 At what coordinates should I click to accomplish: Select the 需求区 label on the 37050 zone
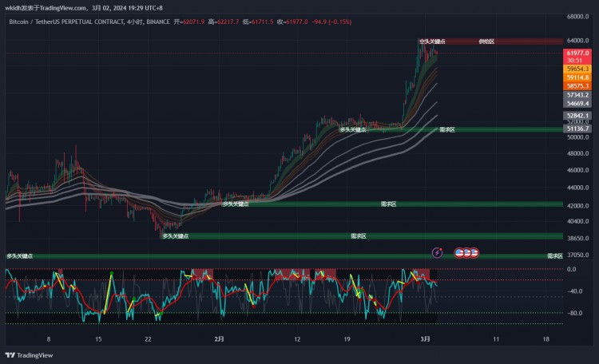555,256
